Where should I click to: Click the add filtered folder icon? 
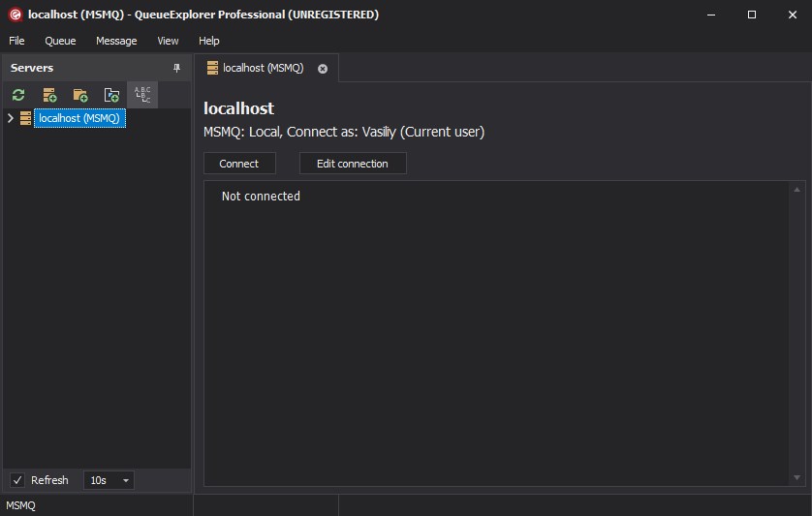pyautogui.click(x=111, y=95)
